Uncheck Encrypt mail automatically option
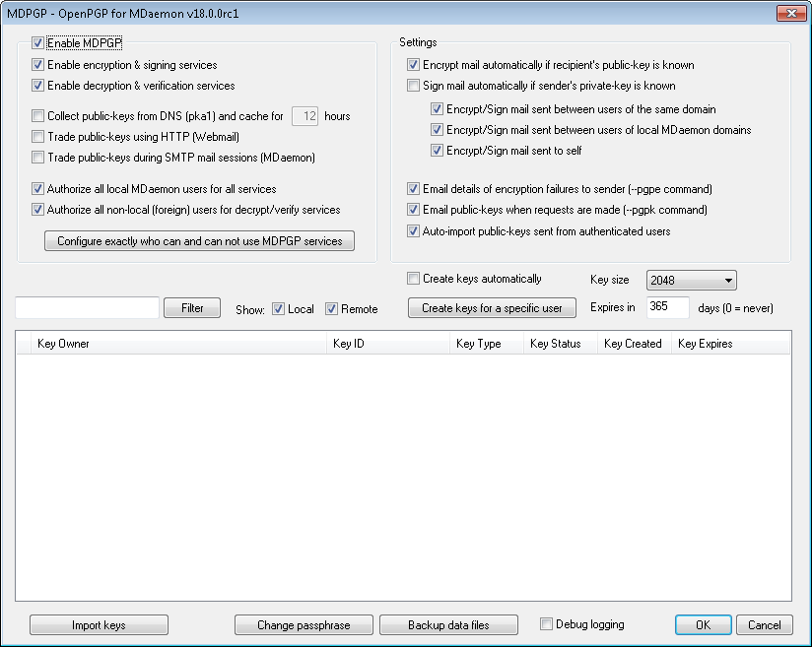Viewport: 812px width, 647px height. click(413, 65)
